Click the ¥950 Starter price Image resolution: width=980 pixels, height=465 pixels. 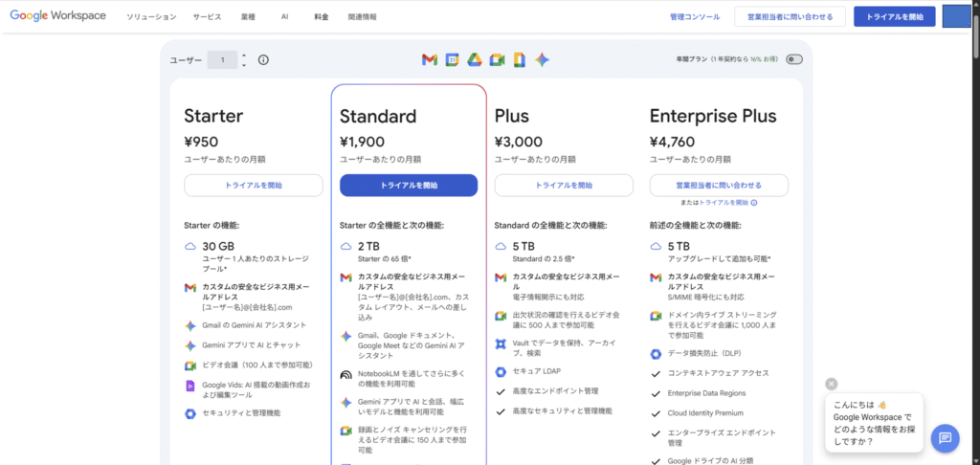point(201,142)
